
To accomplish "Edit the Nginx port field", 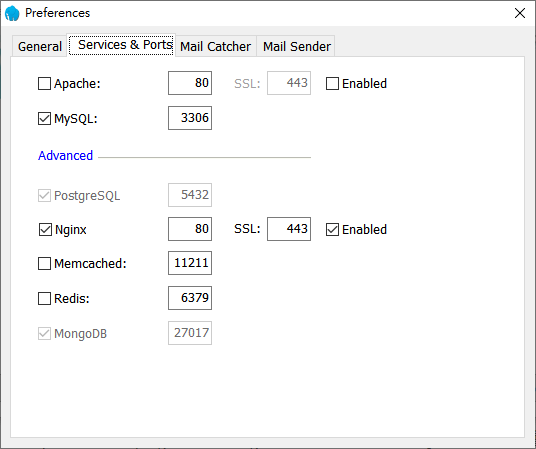I will click(x=190, y=229).
